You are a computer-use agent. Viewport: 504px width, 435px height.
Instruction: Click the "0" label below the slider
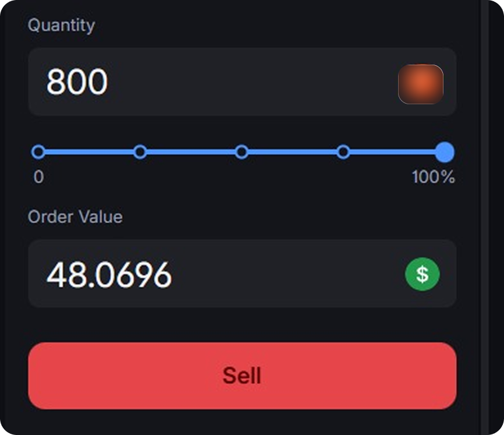click(x=38, y=177)
